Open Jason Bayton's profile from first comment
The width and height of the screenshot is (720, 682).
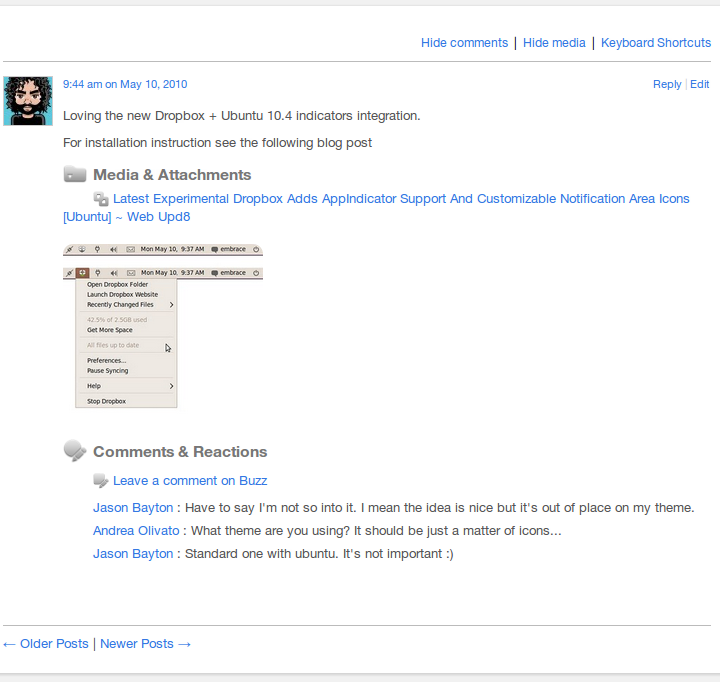(x=133, y=508)
